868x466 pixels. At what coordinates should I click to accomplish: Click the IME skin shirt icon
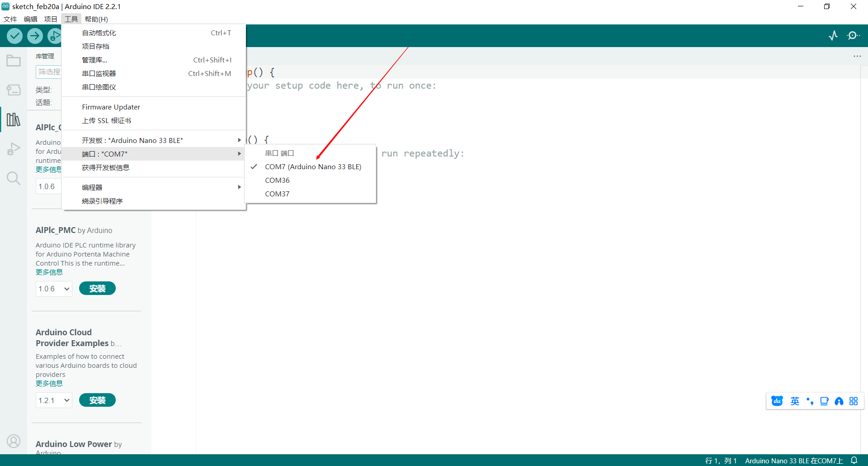point(839,401)
